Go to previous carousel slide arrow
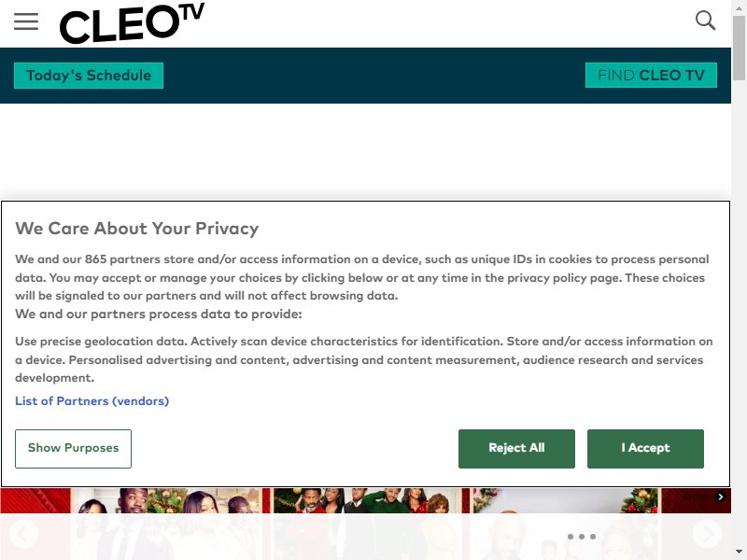 22,534
